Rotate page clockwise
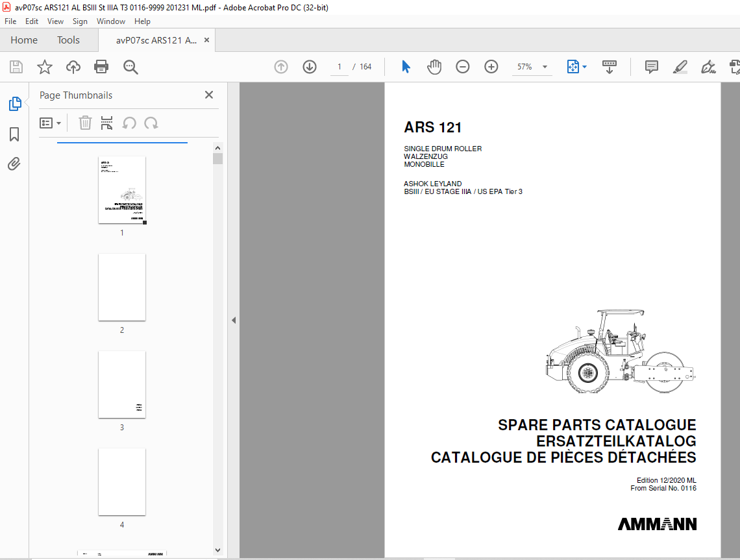The image size is (740, 560). point(151,123)
